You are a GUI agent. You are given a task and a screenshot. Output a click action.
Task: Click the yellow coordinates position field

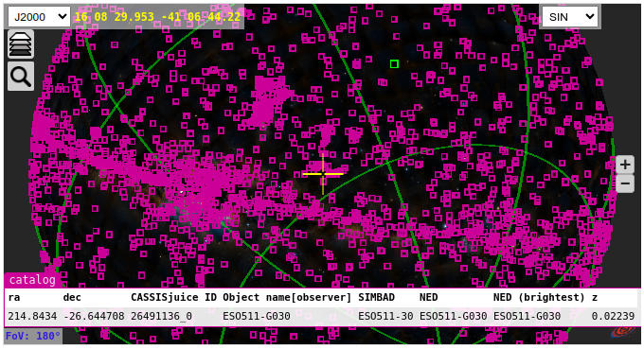pos(157,17)
